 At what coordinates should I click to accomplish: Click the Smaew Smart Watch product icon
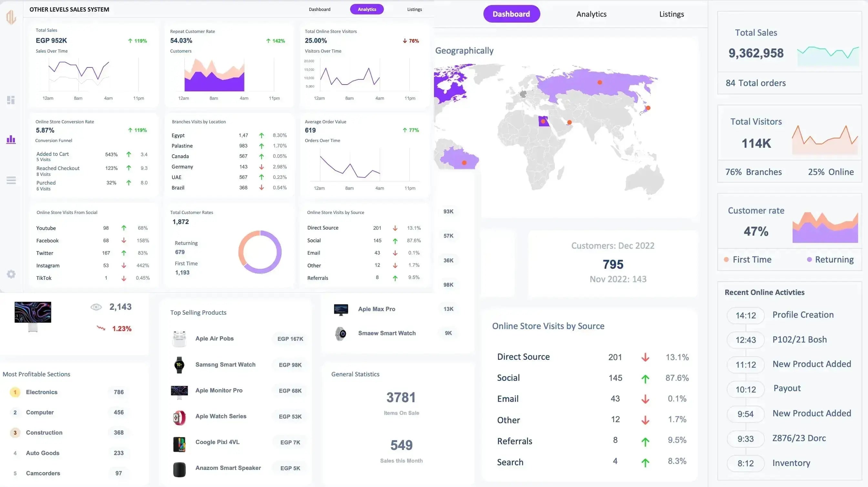[341, 333]
